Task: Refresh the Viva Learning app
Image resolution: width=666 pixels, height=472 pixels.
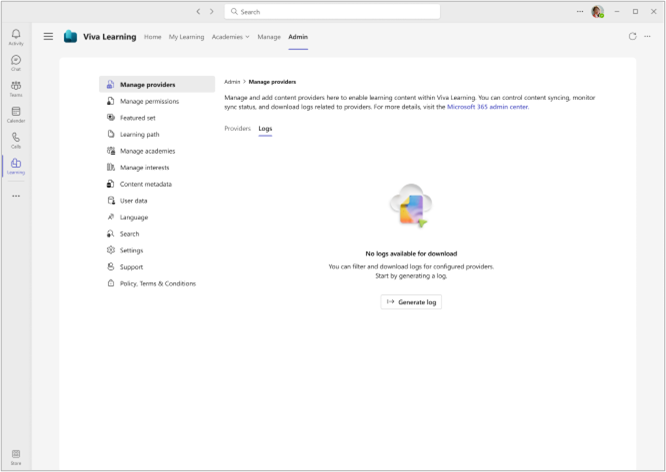Action: click(632, 37)
